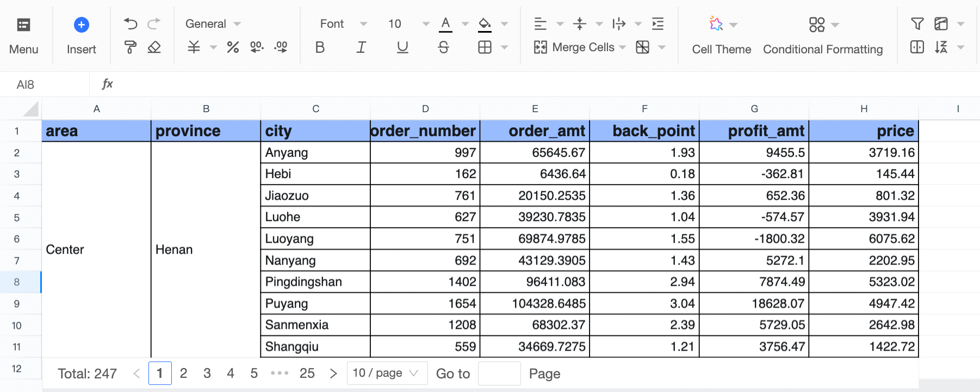The height and width of the screenshot is (392, 980).
Task: Clear formatting with the eraser icon
Action: (154, 47)
